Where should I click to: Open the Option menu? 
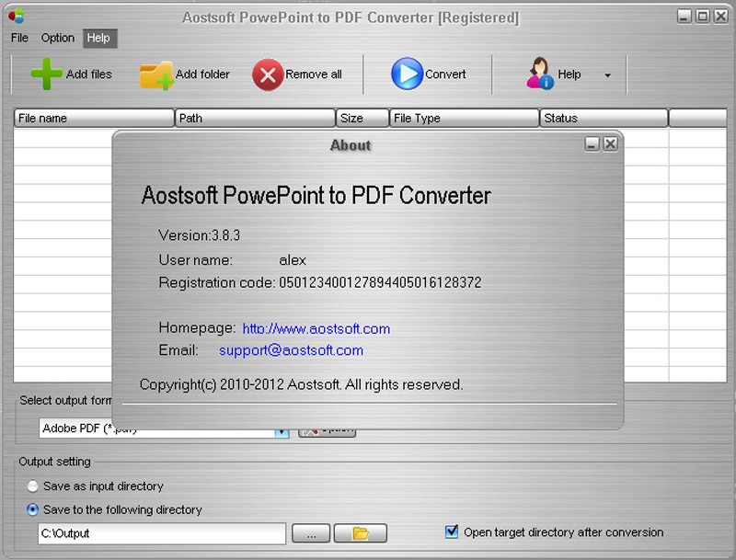(x=58, y=38)
